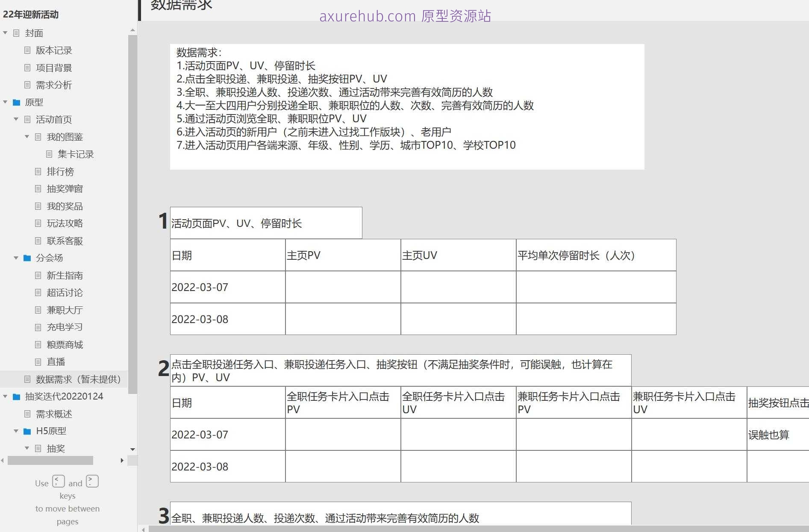The image size is (809, 532).
Task: Open the 粮票商城 page
Action: tap(65, 344)
